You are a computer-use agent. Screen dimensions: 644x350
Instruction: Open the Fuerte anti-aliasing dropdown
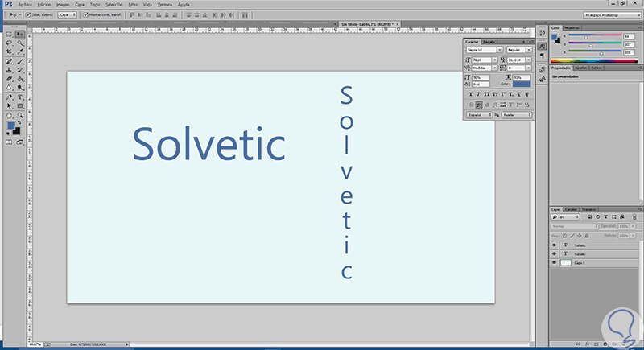point(517,115)
